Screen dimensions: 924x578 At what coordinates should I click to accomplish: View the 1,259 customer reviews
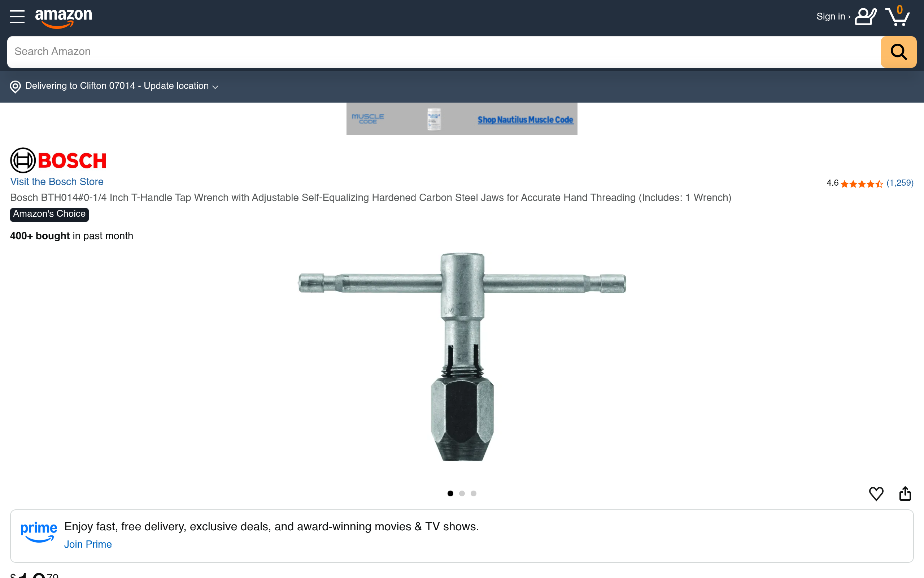pos(900,183)
